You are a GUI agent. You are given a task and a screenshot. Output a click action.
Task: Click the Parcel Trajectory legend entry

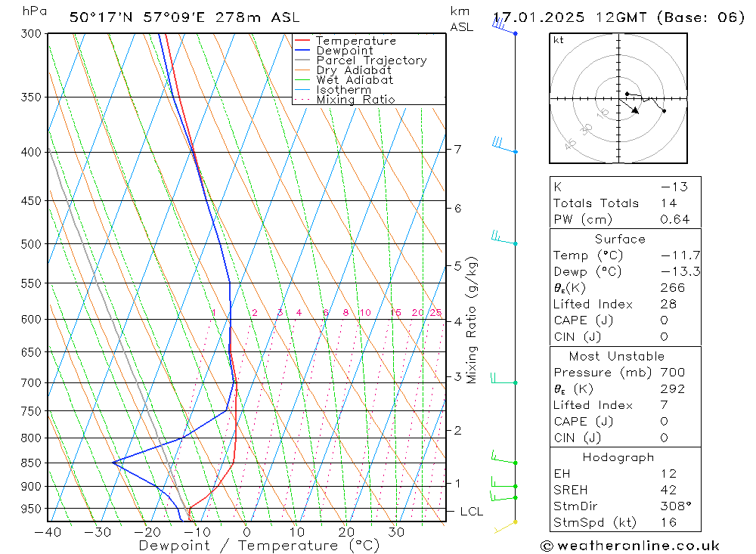[x=361, y=60]
